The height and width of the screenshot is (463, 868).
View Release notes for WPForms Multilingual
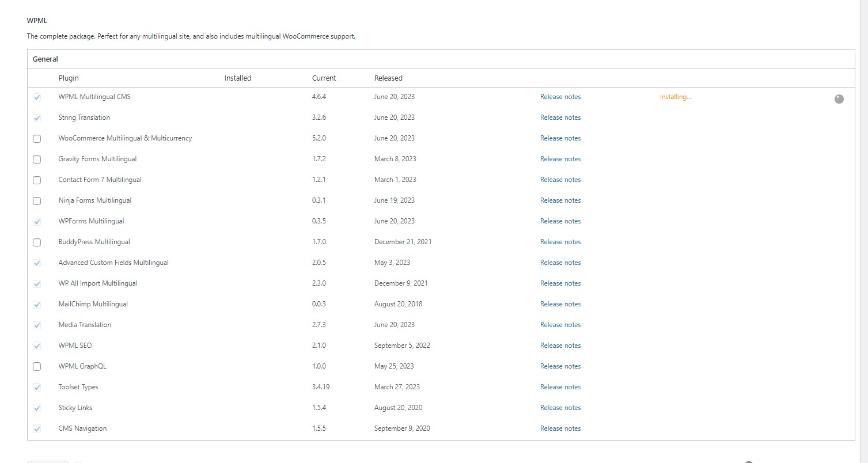pyautogui.click(x=560, y=221)
